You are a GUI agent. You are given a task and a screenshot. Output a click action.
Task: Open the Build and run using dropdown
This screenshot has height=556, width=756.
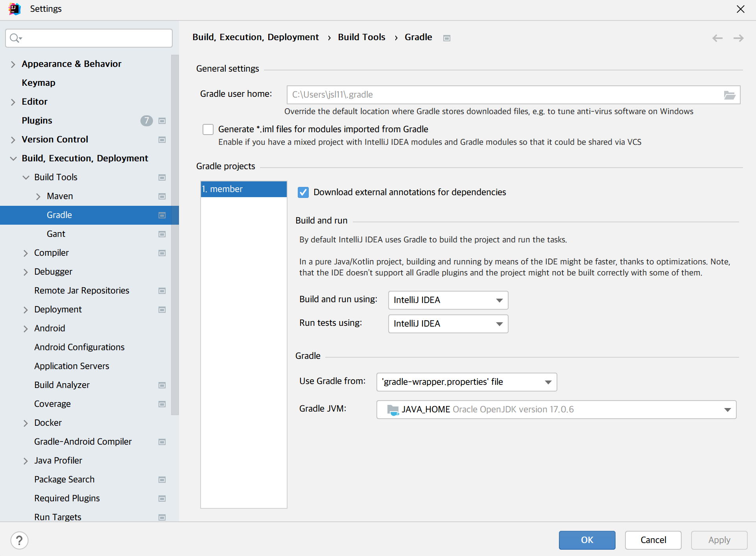(448, 300)
